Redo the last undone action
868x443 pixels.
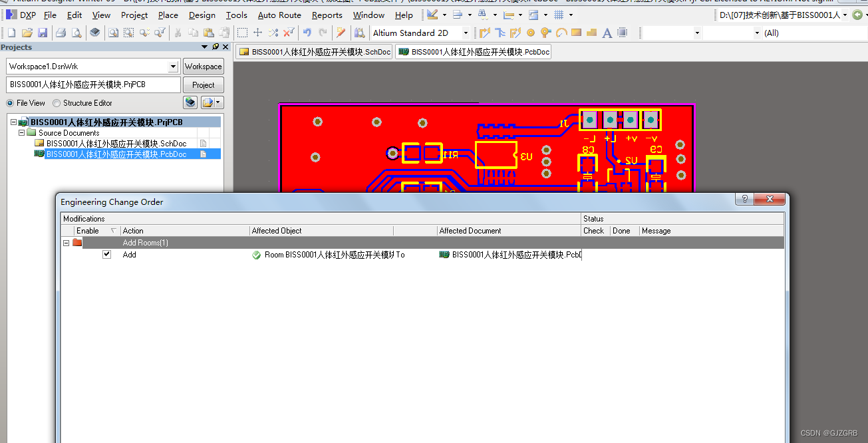[x=323, y=33]
